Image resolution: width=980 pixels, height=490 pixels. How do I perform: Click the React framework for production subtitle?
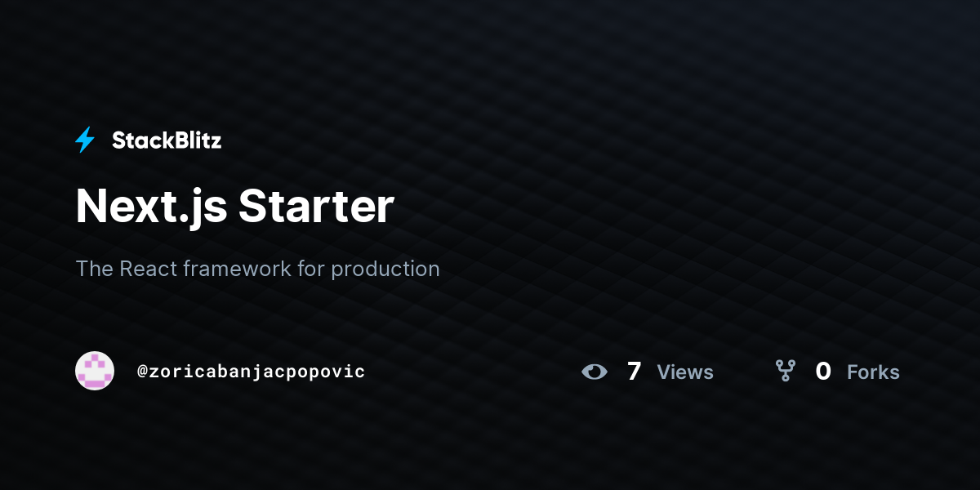click(x=258, y=269)
